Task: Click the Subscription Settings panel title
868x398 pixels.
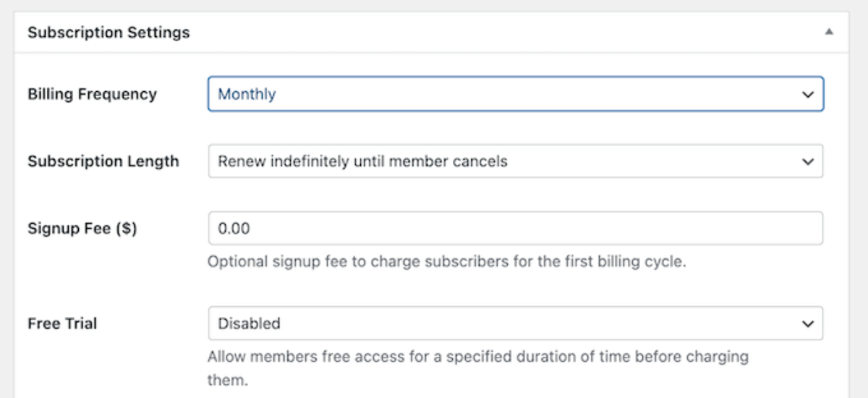Action: coord(109,33)
